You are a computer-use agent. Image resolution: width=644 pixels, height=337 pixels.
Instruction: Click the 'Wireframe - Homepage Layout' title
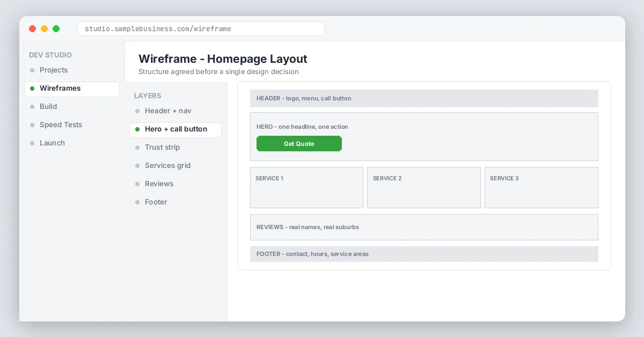pyautogui.click(x=223, y=59)
